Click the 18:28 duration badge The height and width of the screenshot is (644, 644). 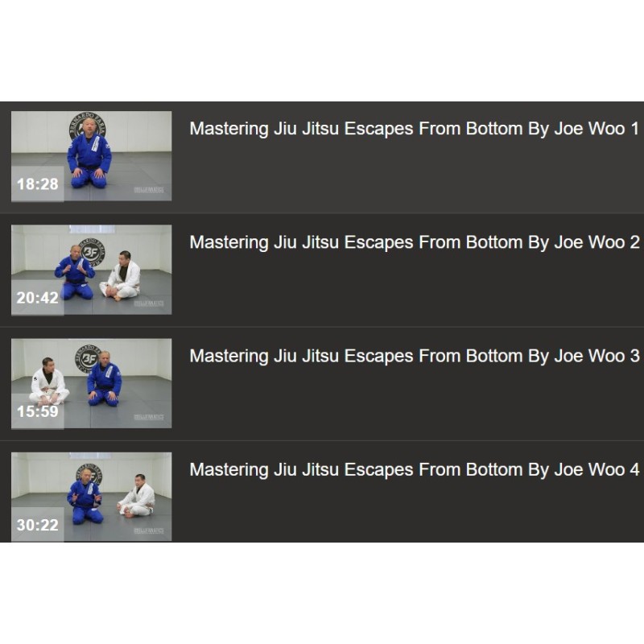coord(37,184)
